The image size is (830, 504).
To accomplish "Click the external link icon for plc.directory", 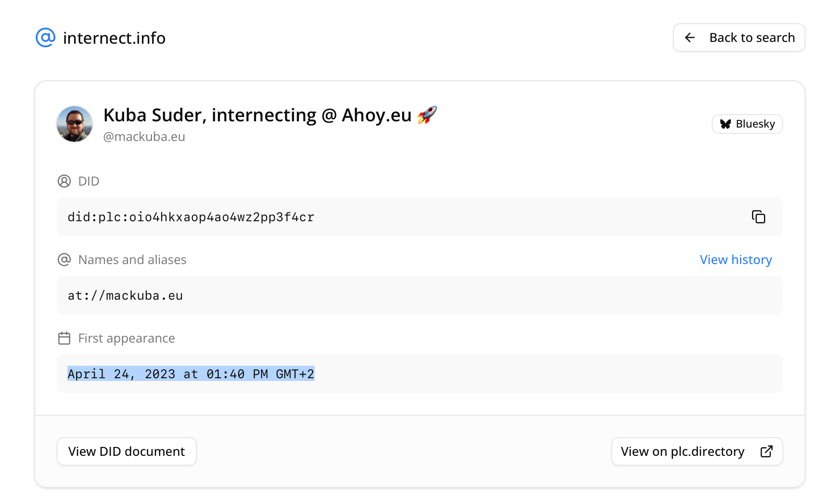I will click(x=766, y=451).
